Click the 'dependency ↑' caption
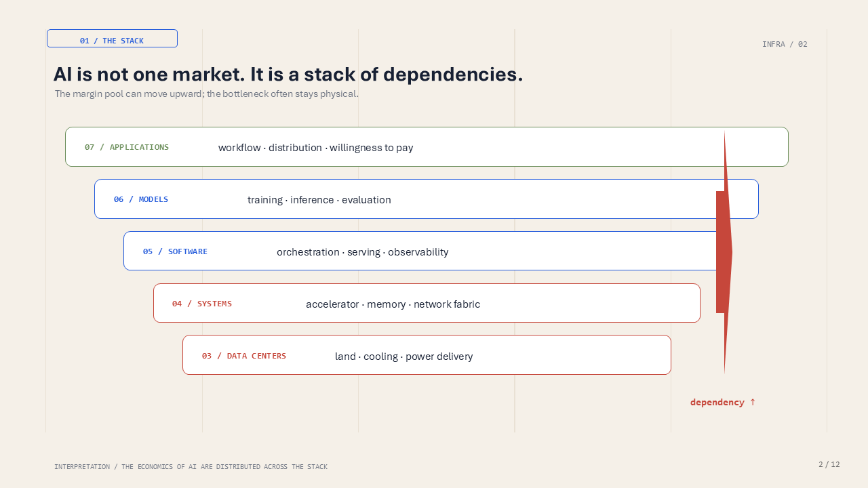This screenshot has height=488, width=868. [x=723, y=402]
